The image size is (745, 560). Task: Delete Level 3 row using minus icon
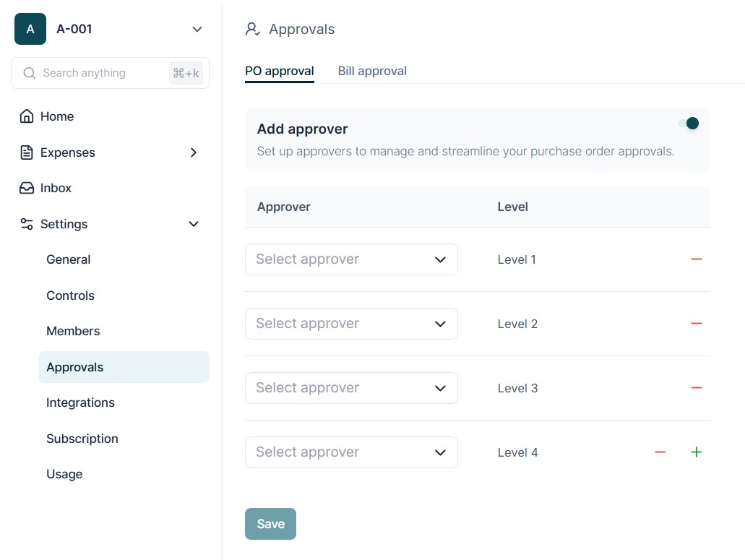click(x=696, y=388)
